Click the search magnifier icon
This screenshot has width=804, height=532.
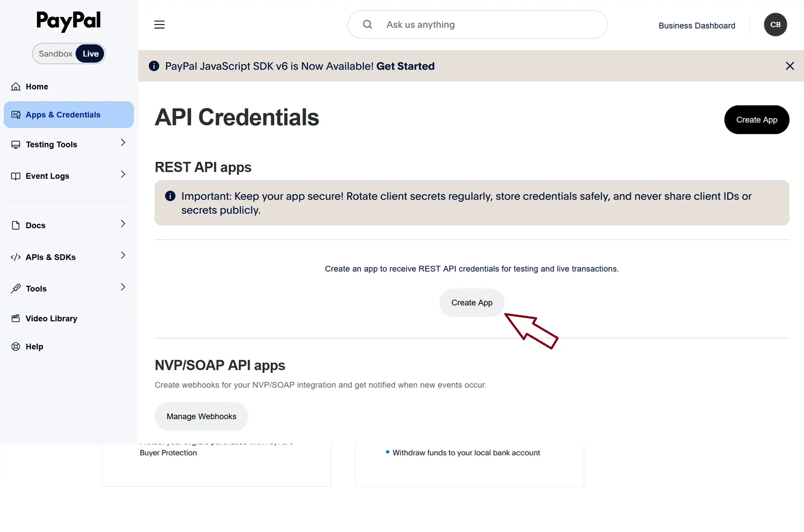(367, 24)
